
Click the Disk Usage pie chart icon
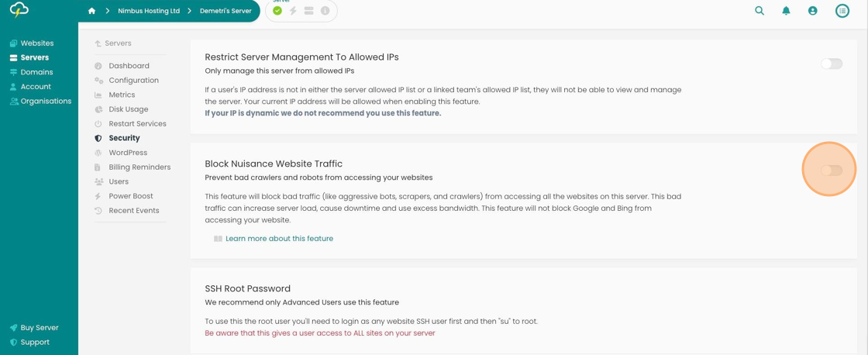pos(98,109)
